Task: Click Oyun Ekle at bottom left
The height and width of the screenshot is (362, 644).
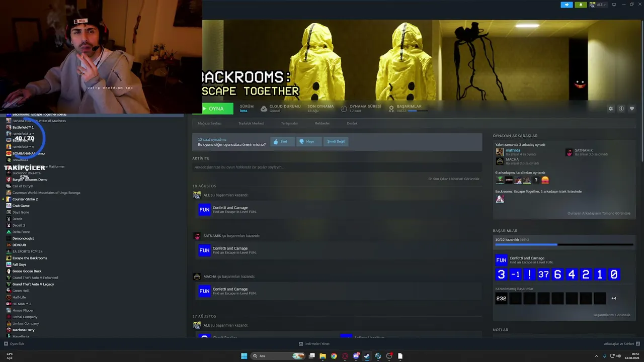Action: pyautogui.click(x=14, y=344)
